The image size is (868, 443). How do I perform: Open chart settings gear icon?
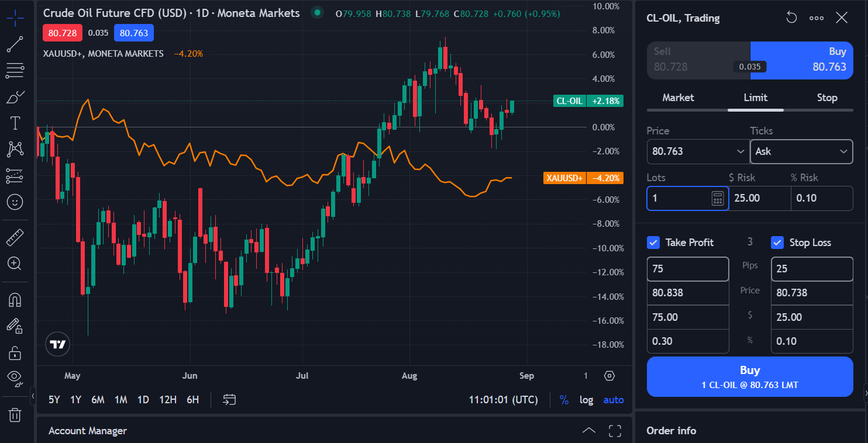tap(609, 376)
